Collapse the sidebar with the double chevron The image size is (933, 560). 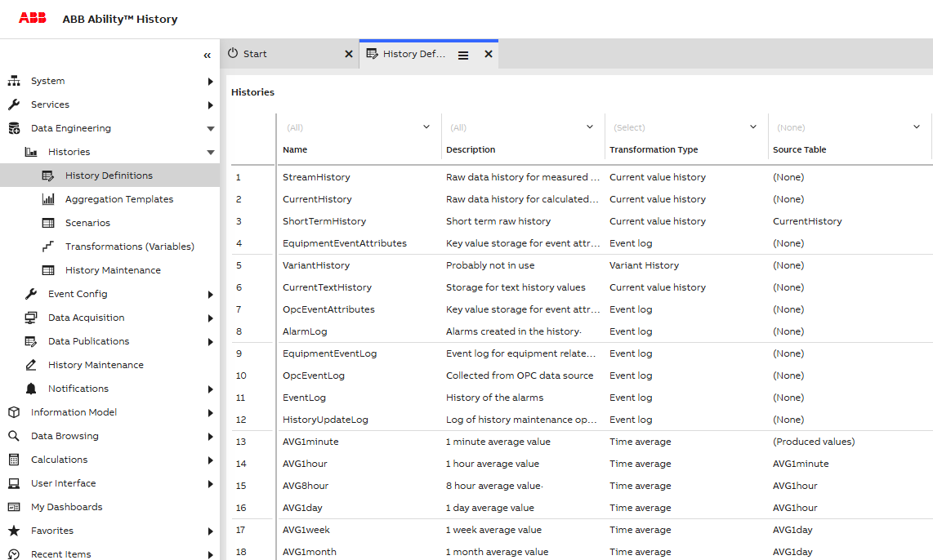click(207, 56)
